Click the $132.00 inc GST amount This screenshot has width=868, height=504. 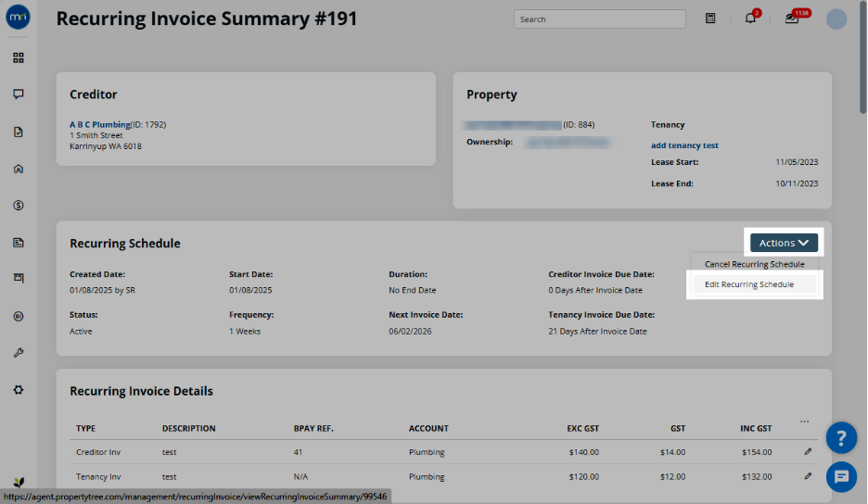pyautogui.click(x=757, y=476)
